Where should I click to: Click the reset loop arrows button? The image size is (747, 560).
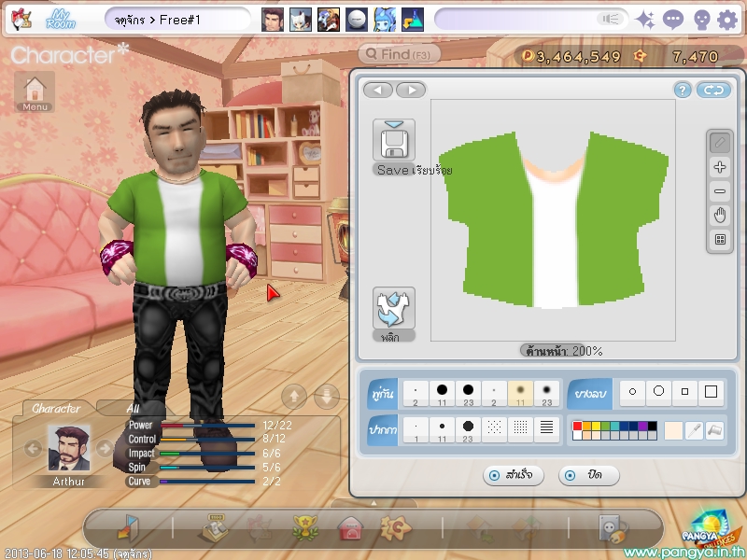713,90
